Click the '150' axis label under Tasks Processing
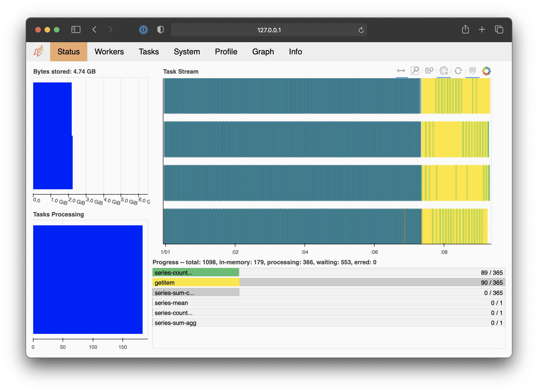This screenshot has width=538, height=392. click(x=123, y=347)
